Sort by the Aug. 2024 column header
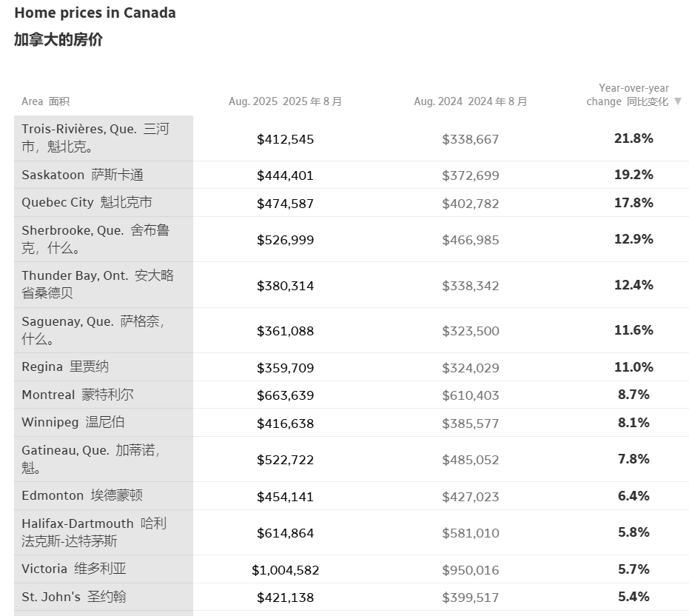This screenshot has width=689, height=616. click(470, 101)
